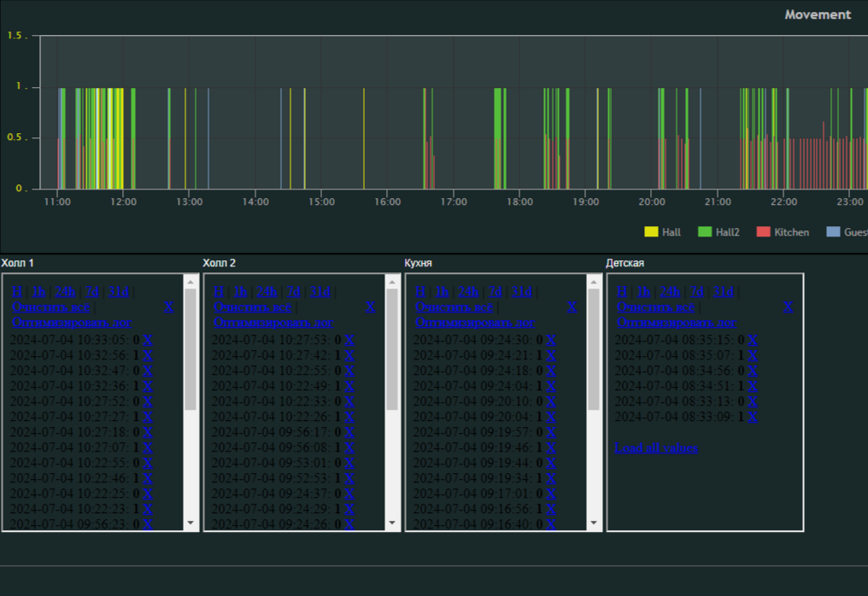Remove the 10:22:26 record in Холл 2
Screen dimensions: 868x596
pos(349,417)
